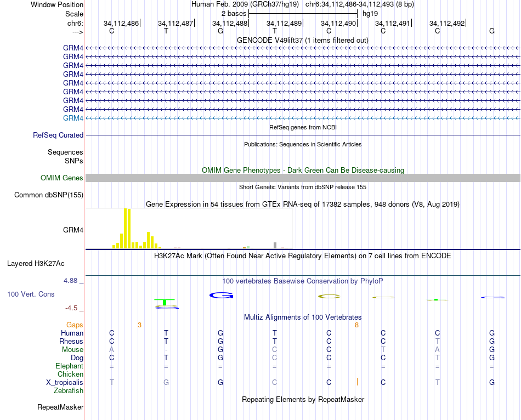Screen dimensions: 521x420
Task: Open the H3K27Ac Mark track title
Action: tap(303, 256)
